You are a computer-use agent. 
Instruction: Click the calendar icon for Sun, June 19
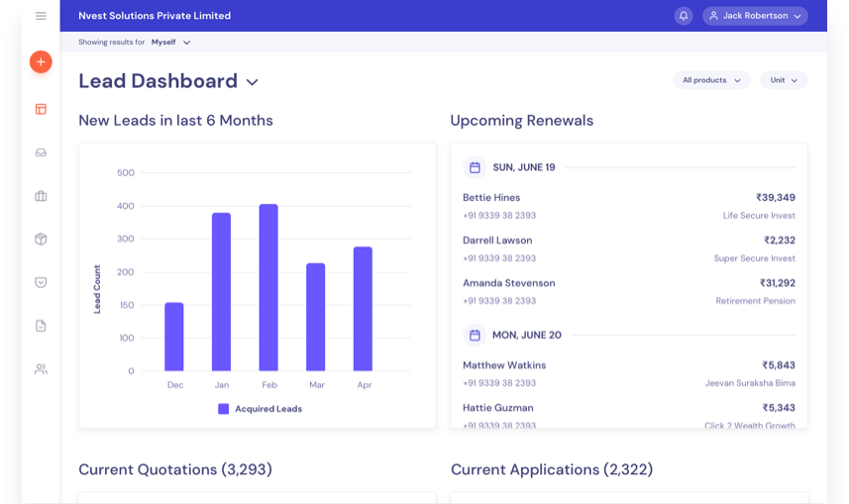[x=475, y=167]
